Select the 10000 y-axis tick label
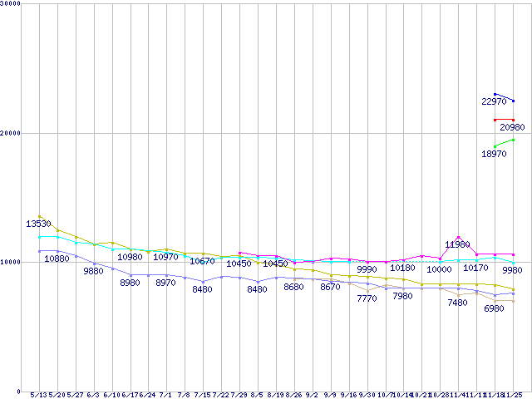Viewport: 532px width, 399px height. 12,262
